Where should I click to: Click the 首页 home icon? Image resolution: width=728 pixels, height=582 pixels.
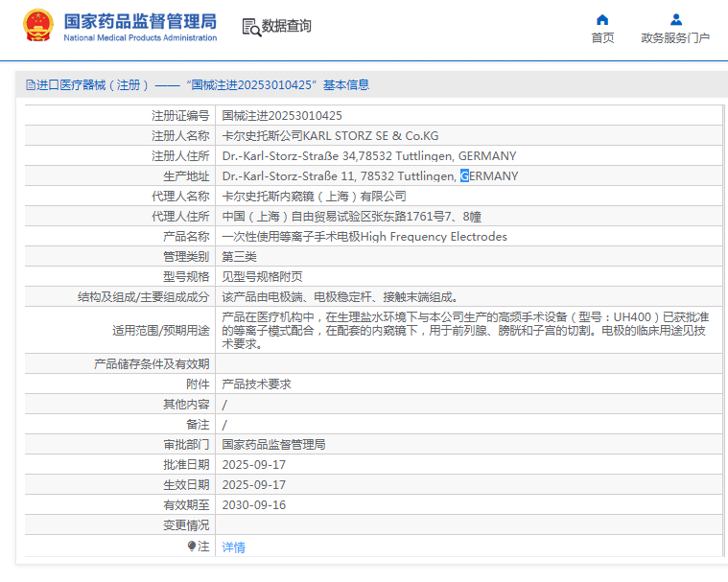(602, 20)
